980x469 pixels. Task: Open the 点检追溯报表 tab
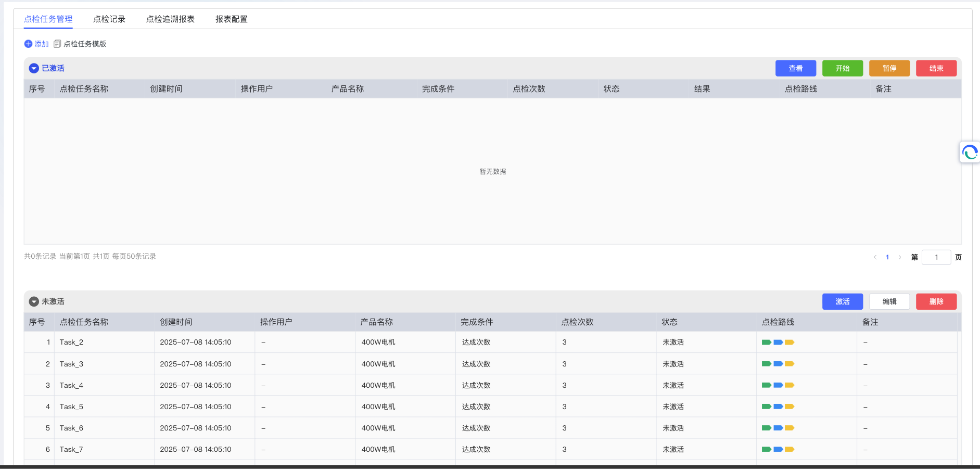[170, 19]
